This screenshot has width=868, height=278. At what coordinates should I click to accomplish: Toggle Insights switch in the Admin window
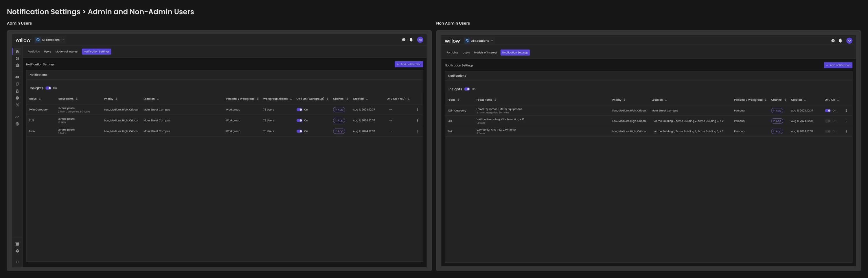(x=48, y=88)
